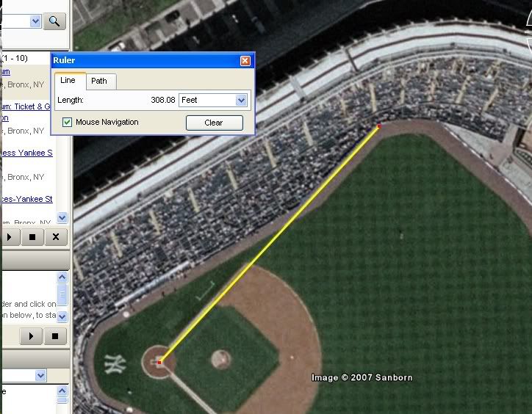Switch to the Line tab in Ruler

tap(68, 80)
